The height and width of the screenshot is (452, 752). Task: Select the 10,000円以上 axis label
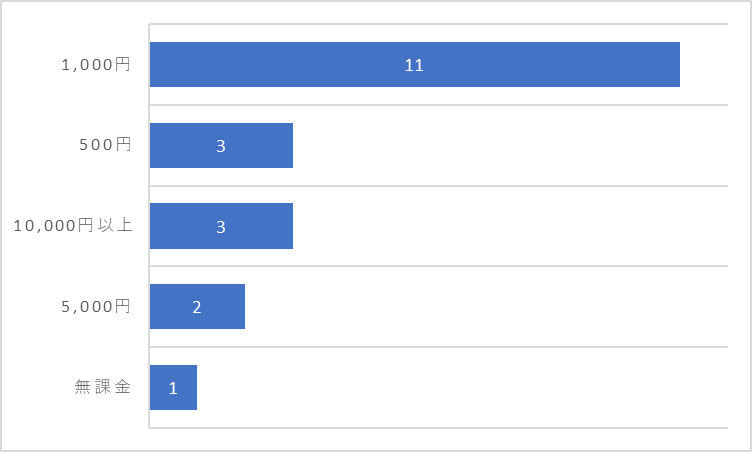tap(72, 225)
